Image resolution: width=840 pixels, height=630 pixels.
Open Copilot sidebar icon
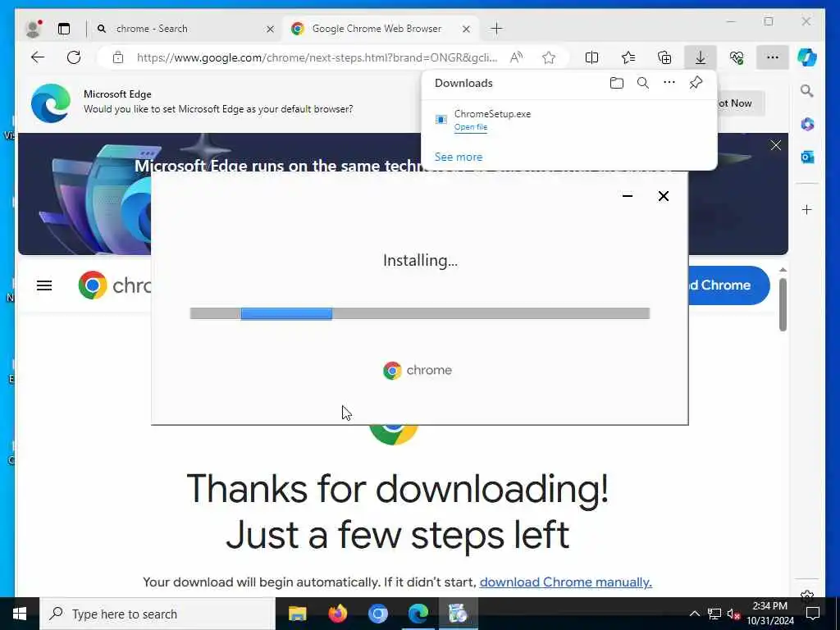click(x=807, y=57)
